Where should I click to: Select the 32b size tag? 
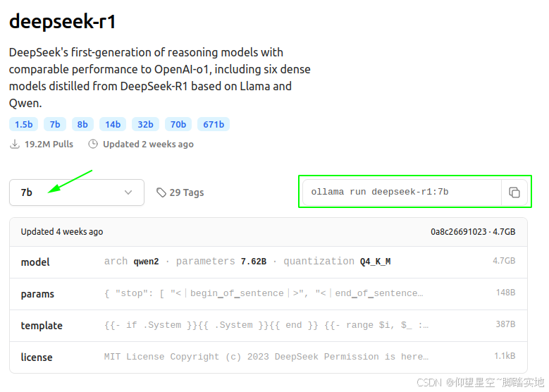pos(145,124)
